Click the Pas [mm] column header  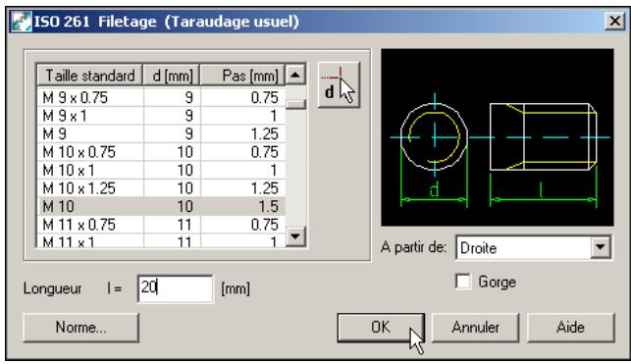click(x=242, y=76)
